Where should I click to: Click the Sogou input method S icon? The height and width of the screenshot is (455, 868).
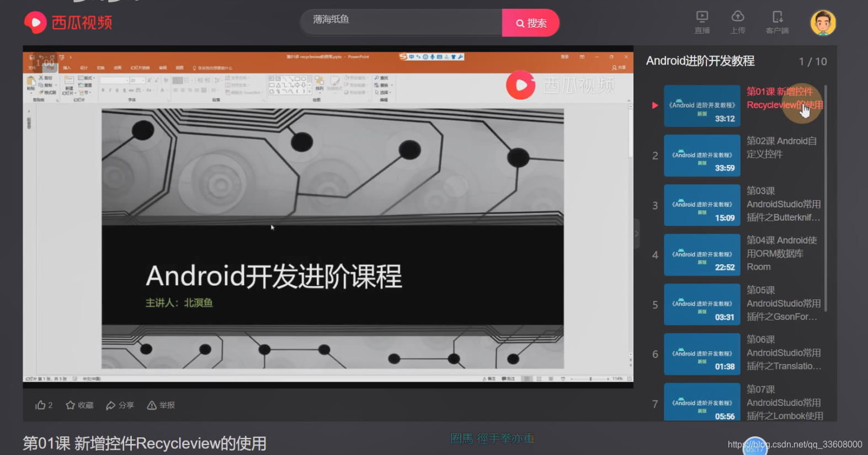pyautogui.click(x=403, y=56)
